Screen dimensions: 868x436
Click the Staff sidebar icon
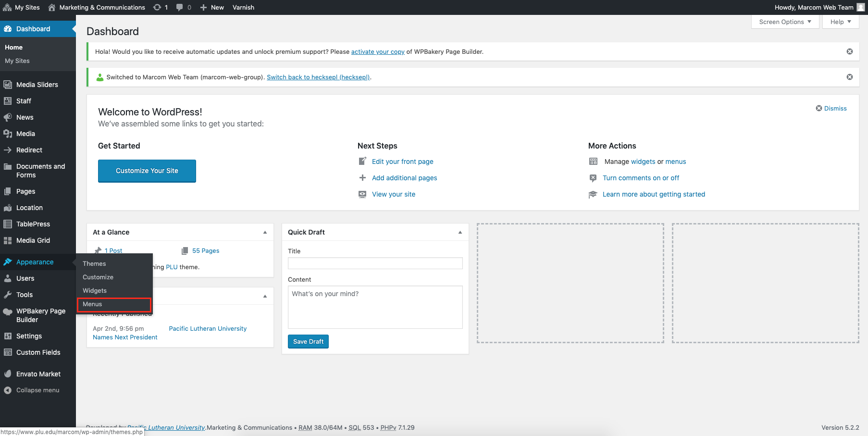(8, 101)
